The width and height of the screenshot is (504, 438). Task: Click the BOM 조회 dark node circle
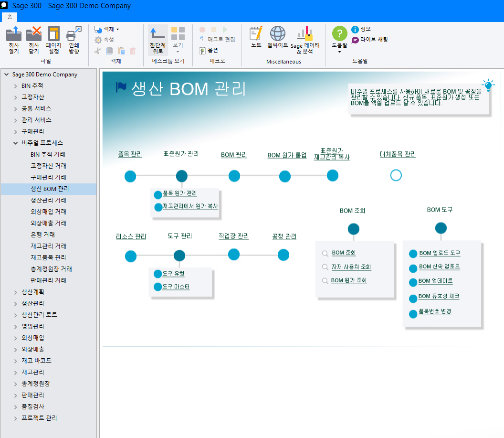tap(354, 229)
